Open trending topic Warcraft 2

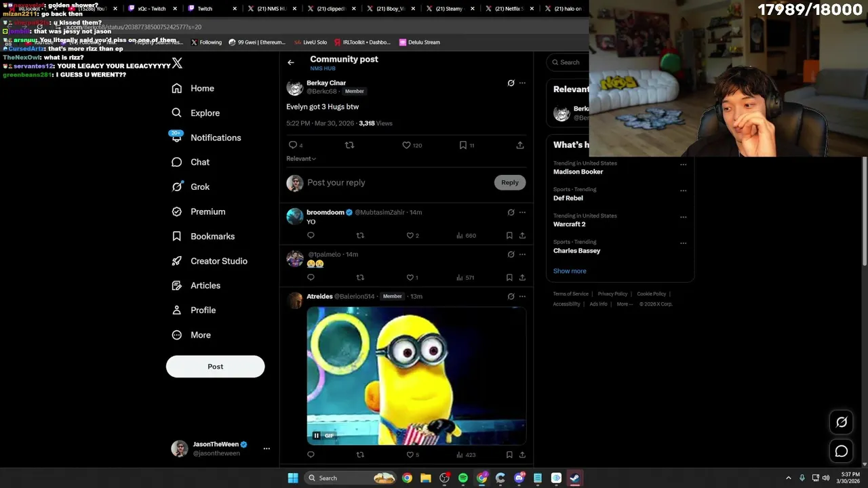pos(569,224)
